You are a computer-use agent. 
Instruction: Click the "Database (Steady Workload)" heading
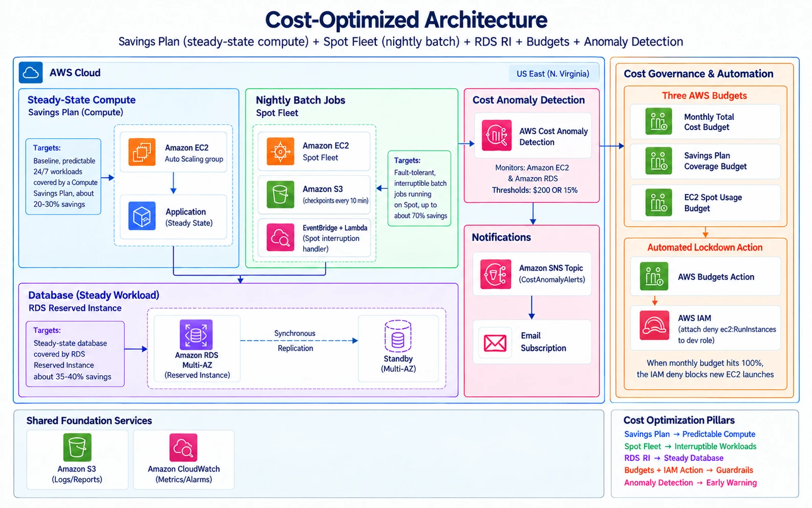pyautogui.click(x=94, y=295)
